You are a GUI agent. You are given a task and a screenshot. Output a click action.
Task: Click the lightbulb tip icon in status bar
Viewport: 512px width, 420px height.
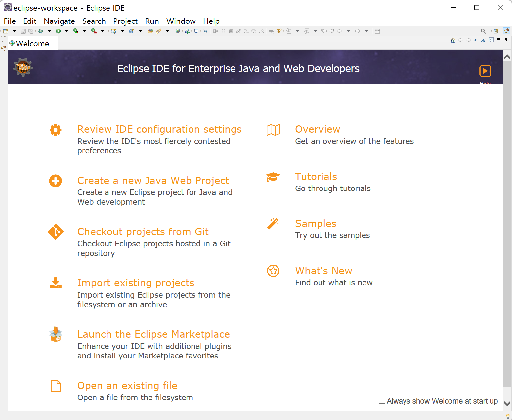(508, 416)
